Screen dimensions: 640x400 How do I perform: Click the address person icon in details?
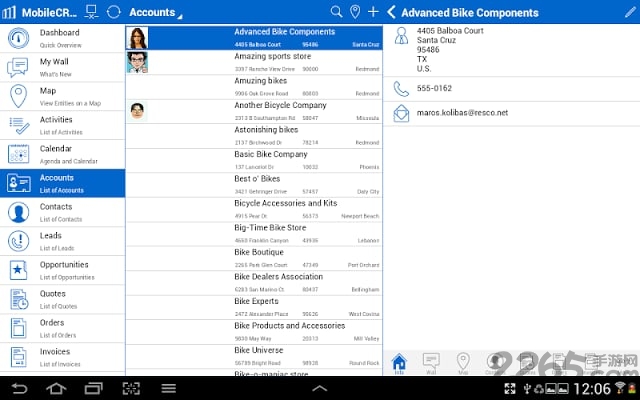401,36
